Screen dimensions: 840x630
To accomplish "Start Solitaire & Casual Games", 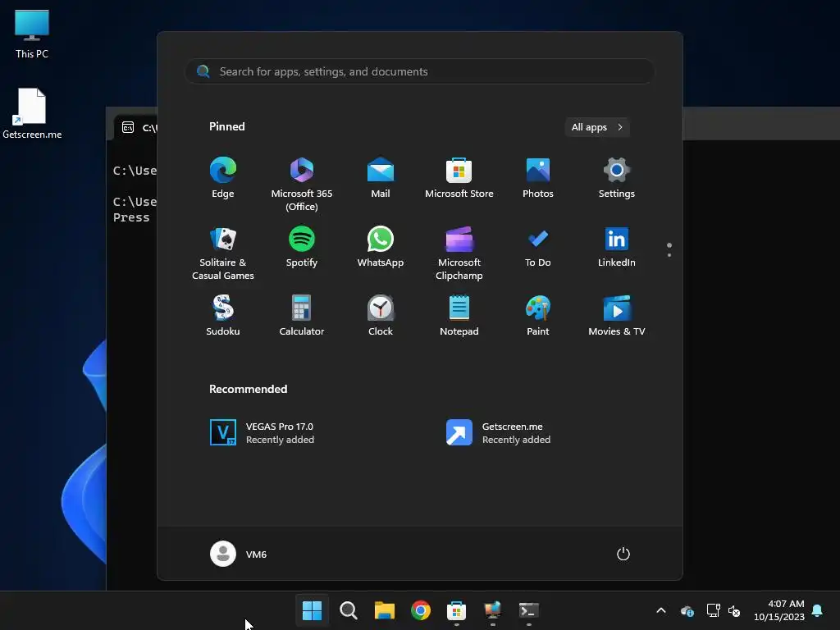I will coord(223,254).
